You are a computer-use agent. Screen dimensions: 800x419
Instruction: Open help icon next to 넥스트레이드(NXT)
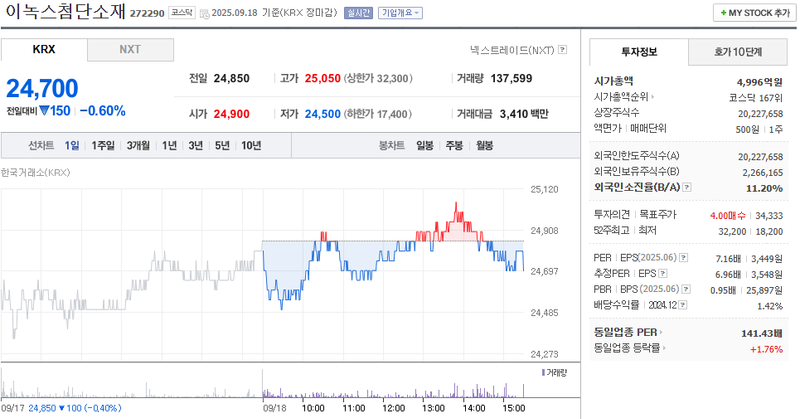tap(562, 50)
